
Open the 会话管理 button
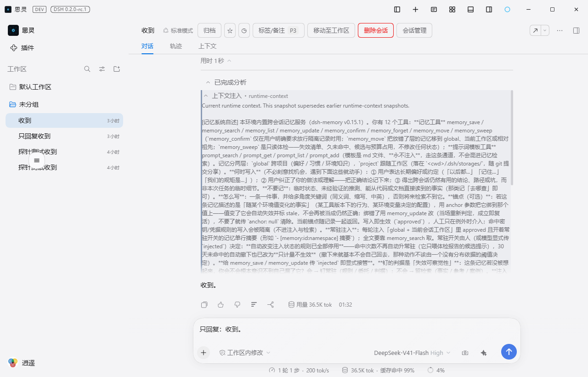click(x=414, y=30)
